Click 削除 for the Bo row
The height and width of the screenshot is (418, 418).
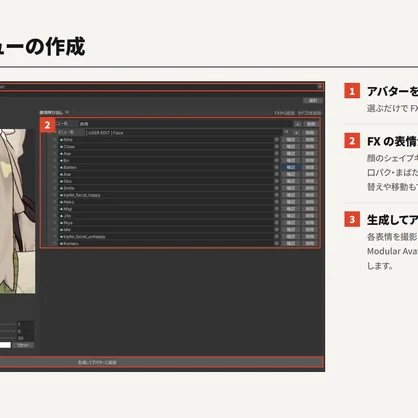click(x=310, y=160)
